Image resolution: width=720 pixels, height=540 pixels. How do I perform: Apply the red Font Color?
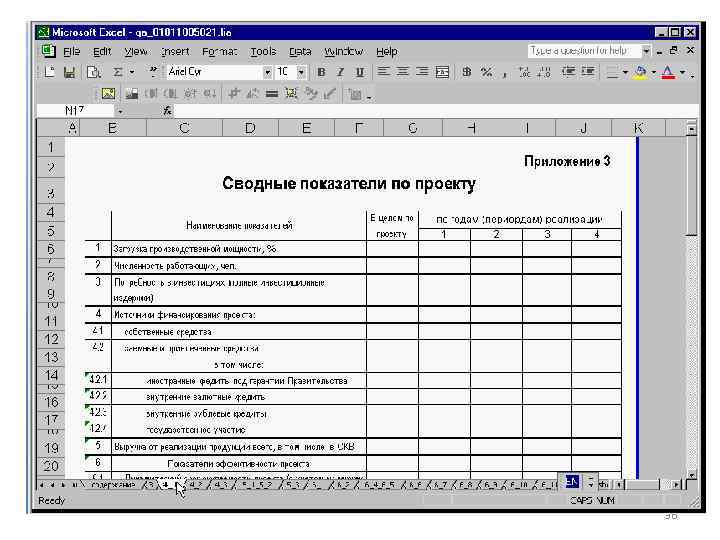coord(668,72)
